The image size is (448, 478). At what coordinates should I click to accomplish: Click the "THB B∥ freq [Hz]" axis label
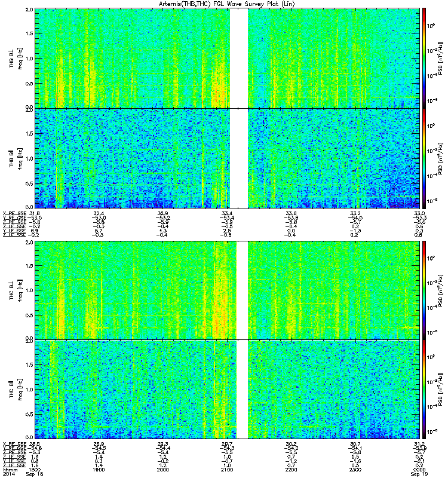16,158
